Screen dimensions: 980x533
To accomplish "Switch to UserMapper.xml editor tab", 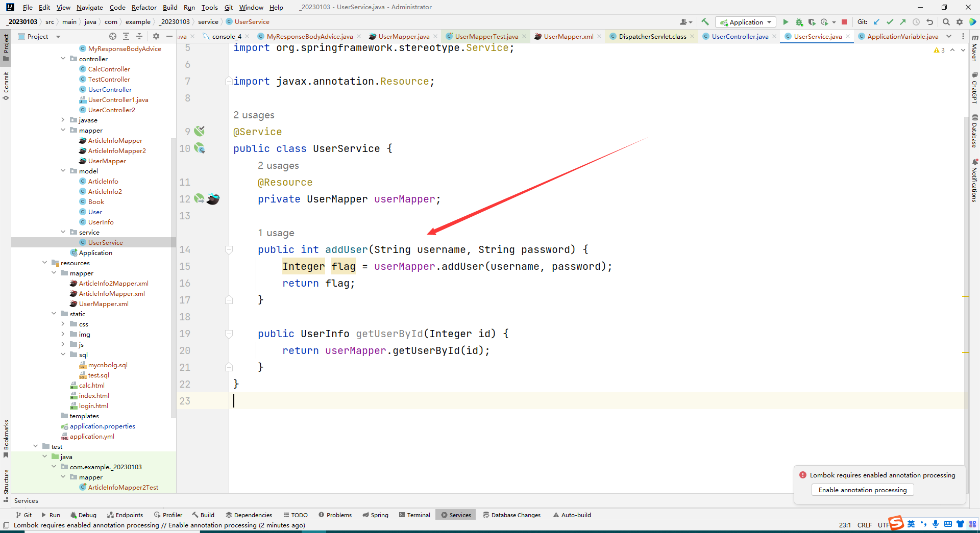I will [x=568, y=36].
